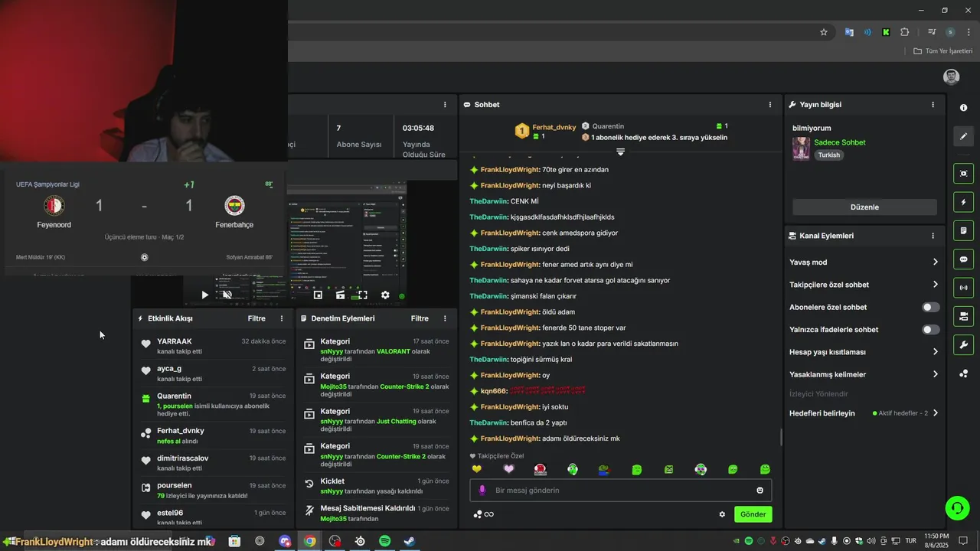
Task: Open Etkinlik Akışı three-dot menu
Action: 282,318
